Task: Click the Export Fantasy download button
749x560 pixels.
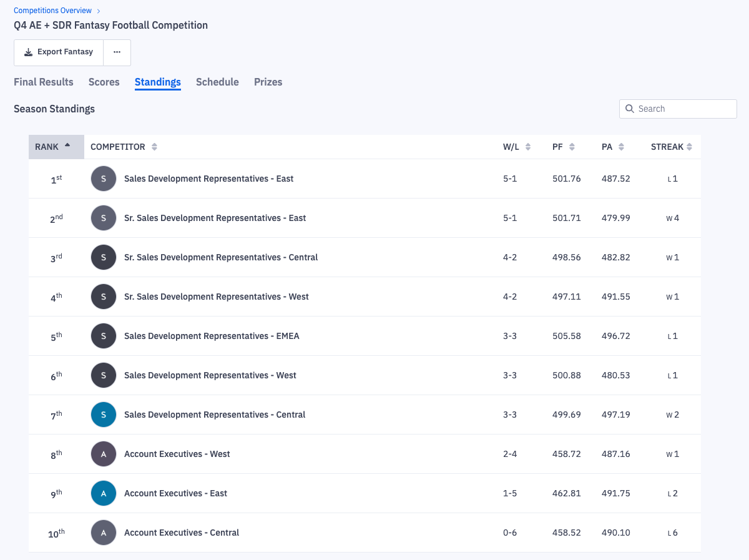Action: 59,52
